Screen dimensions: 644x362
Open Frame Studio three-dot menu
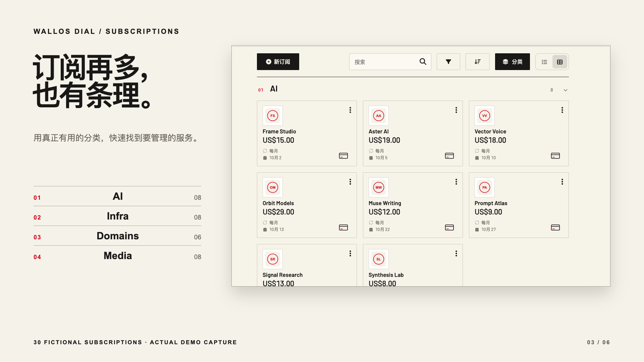(x=350, y=110)
